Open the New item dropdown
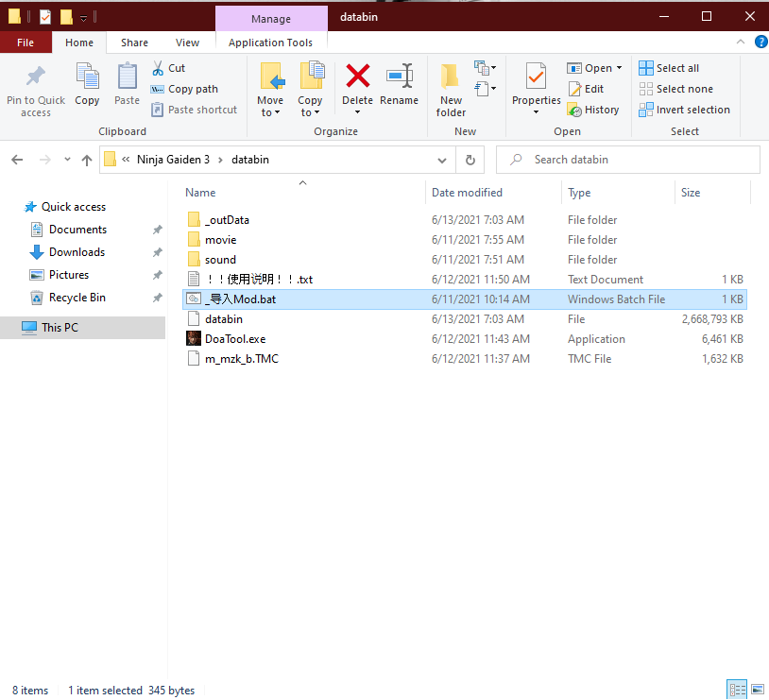 [x=485, y=68]
